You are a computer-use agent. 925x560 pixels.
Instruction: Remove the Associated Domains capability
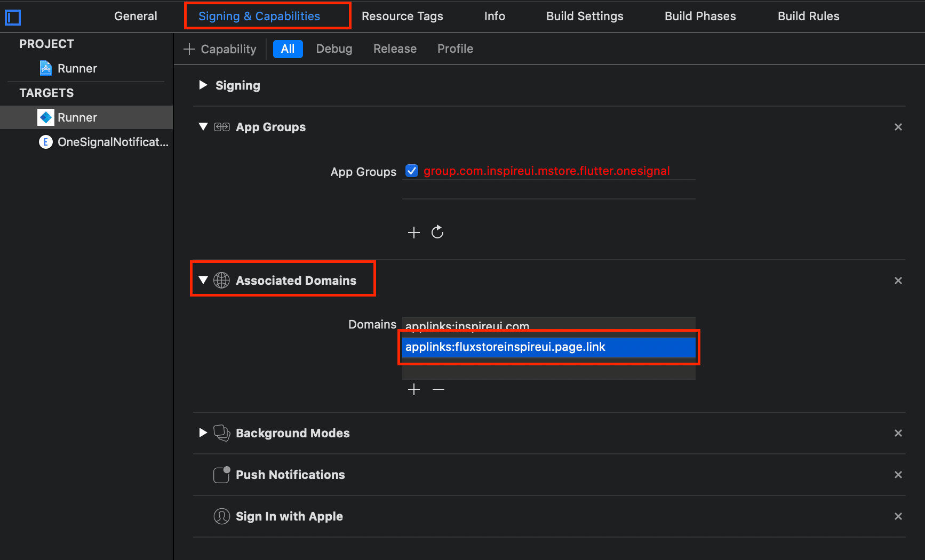coord(898,281)
